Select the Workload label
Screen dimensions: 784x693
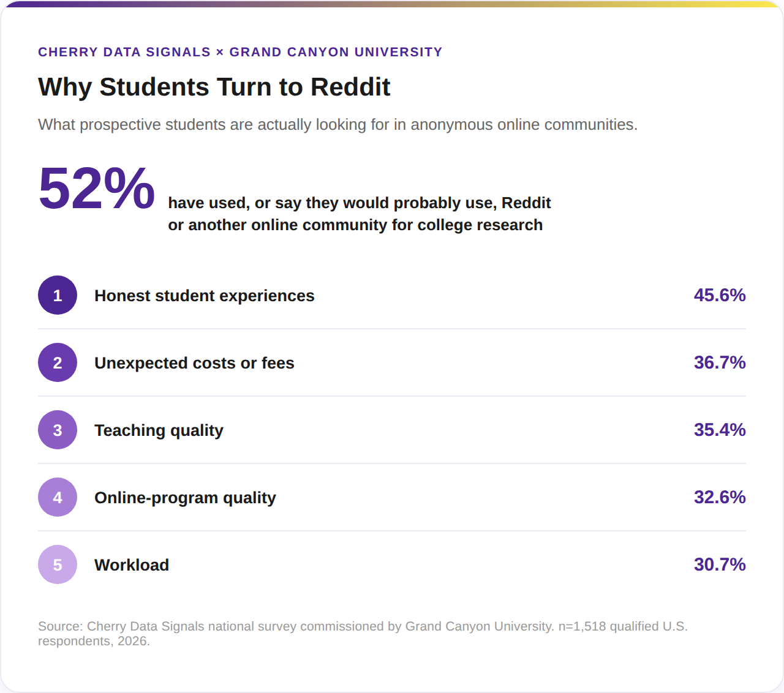132,565
